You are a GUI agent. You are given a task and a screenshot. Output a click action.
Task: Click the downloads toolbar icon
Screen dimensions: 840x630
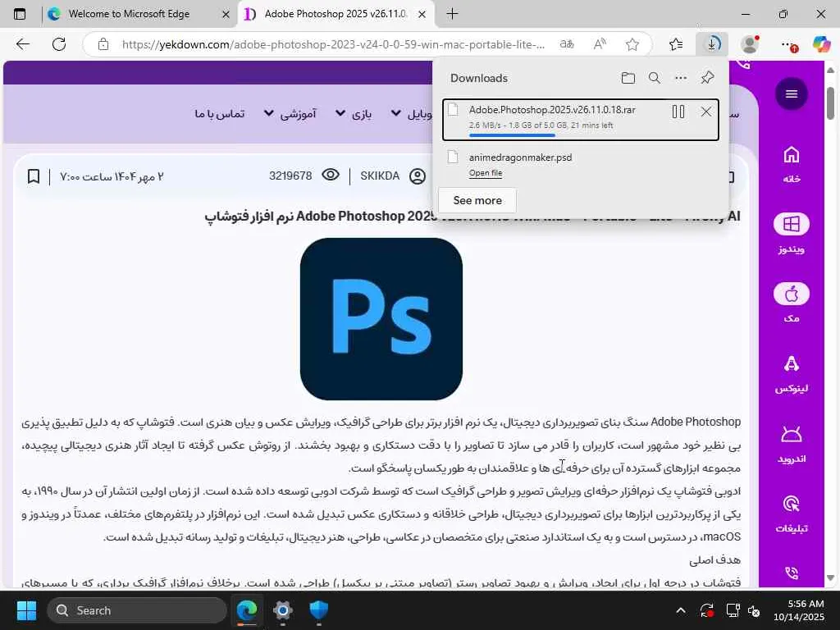point(712,44)
